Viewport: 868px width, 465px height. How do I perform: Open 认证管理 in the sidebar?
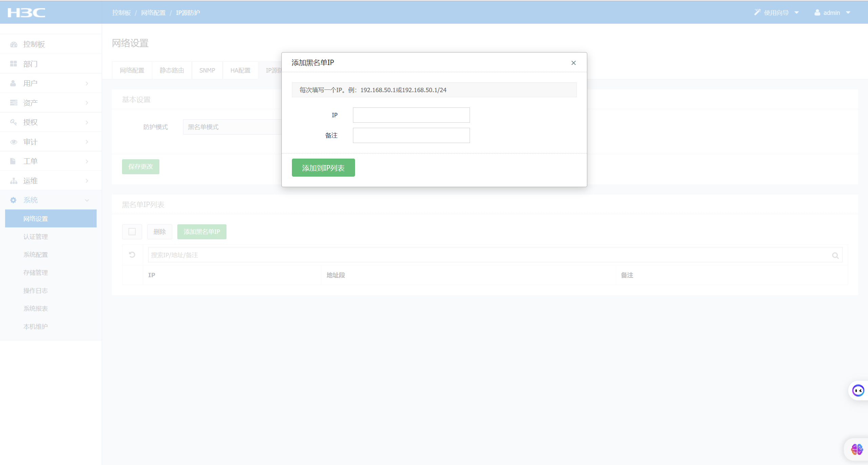36,237
